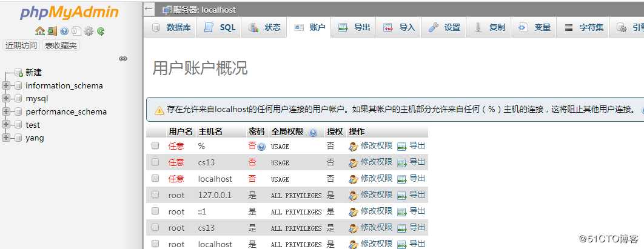The width and height of the screenshot is (644, 249).
Task: Reload navigation panel with green arrow
Action: click(x=100, y=31)
